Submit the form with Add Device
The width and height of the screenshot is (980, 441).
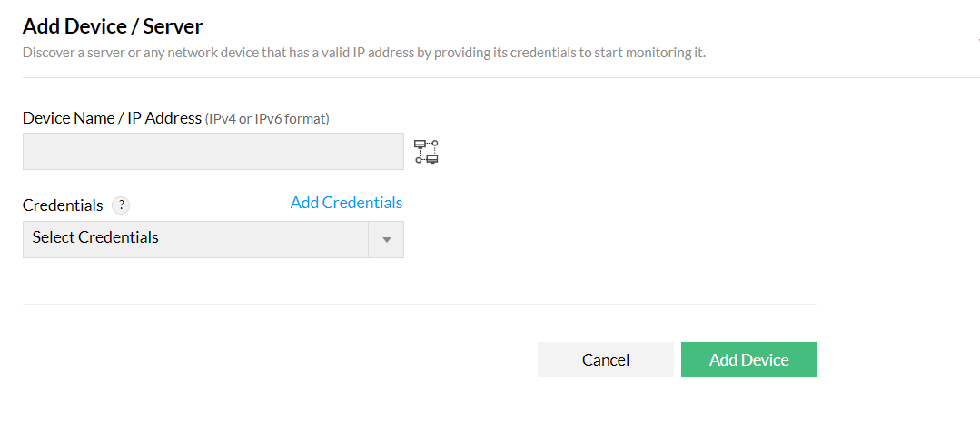click(x=748, y=360)
